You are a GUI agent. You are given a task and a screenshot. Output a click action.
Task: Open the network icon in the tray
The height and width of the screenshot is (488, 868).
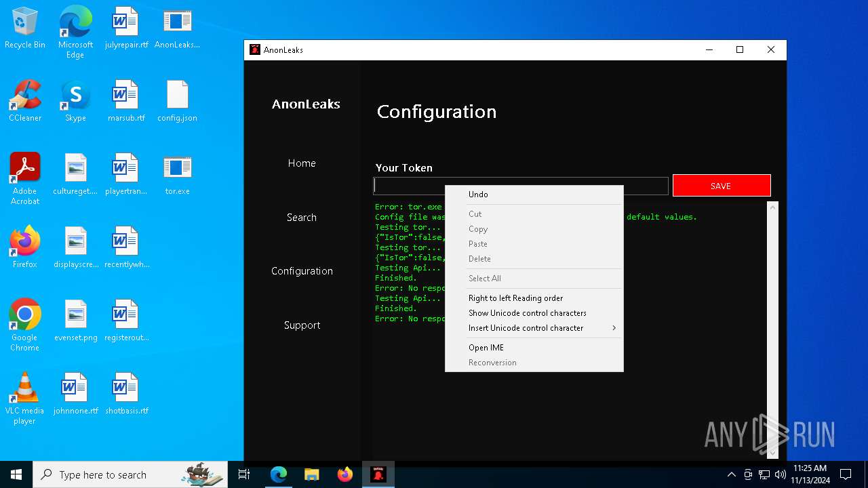coord(764,474)
